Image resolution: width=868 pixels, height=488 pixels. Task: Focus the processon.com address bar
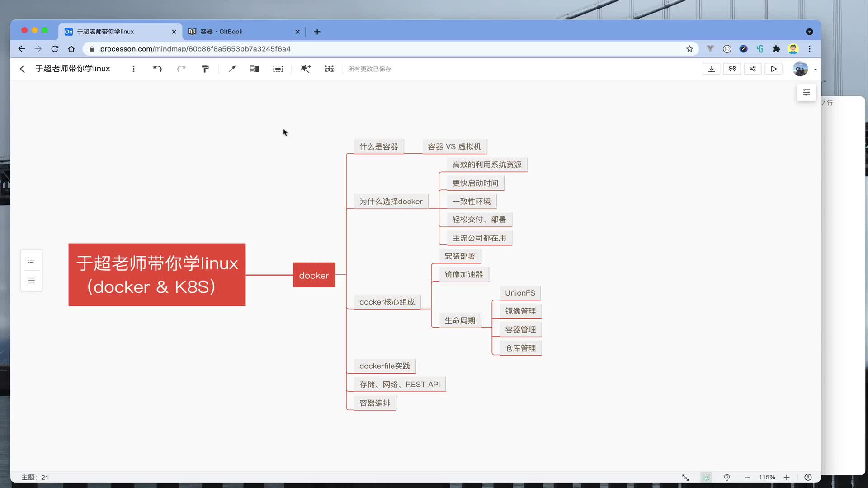click(x=391, y=49)
